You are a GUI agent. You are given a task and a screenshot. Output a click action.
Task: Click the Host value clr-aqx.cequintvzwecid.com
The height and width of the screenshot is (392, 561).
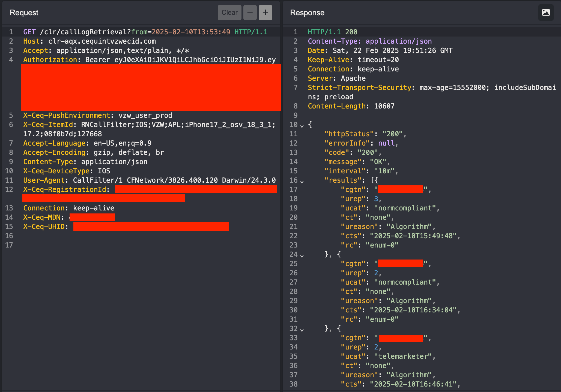[x=102, y=41]
